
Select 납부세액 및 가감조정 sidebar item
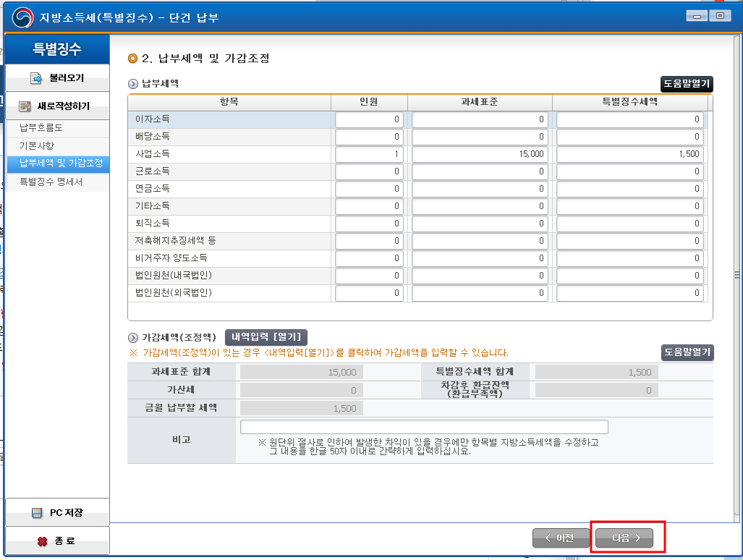[58, 164]
